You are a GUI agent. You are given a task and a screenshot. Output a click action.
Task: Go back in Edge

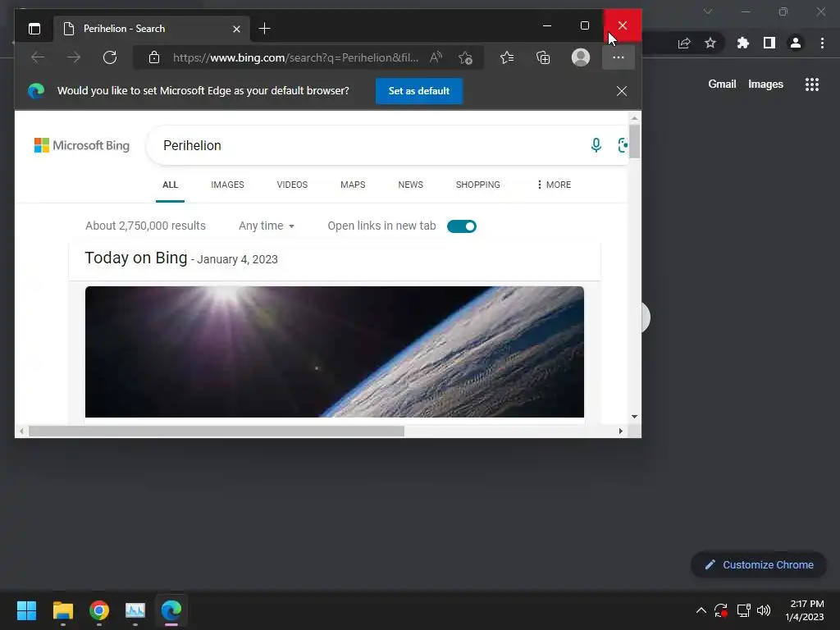(38, 57)
